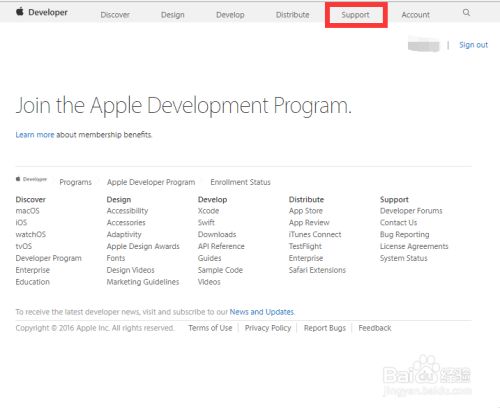This screenshot has width=500, height=408.
Task: Open the macOS footer link
Action: (27, 211)
